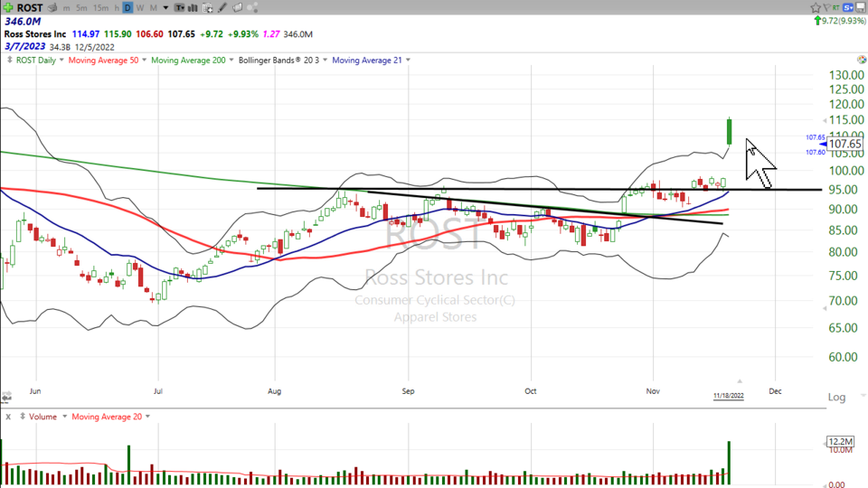Click the 107.65 current price tag

coord(844,144)
